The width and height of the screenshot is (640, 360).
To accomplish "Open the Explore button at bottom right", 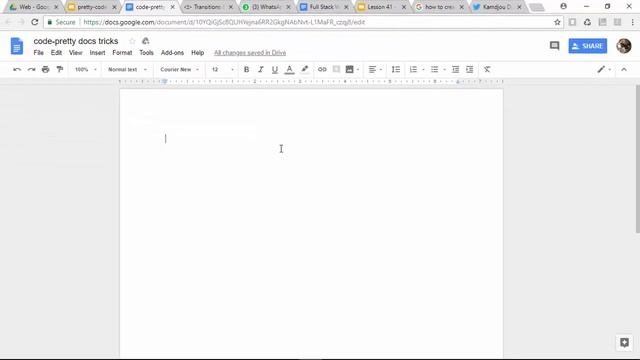I will click(624, 342).
